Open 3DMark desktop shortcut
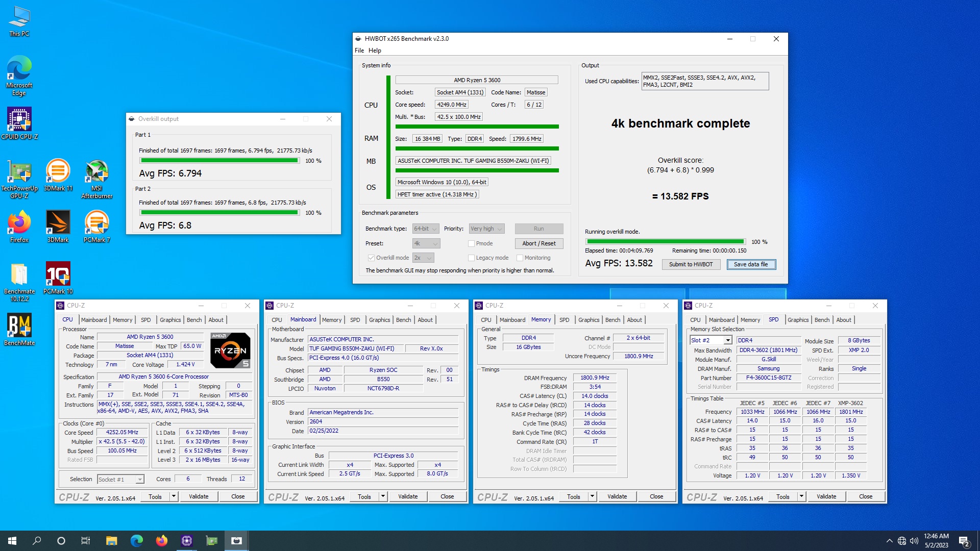This screenshot has width=980, height=551. (58, 227)
